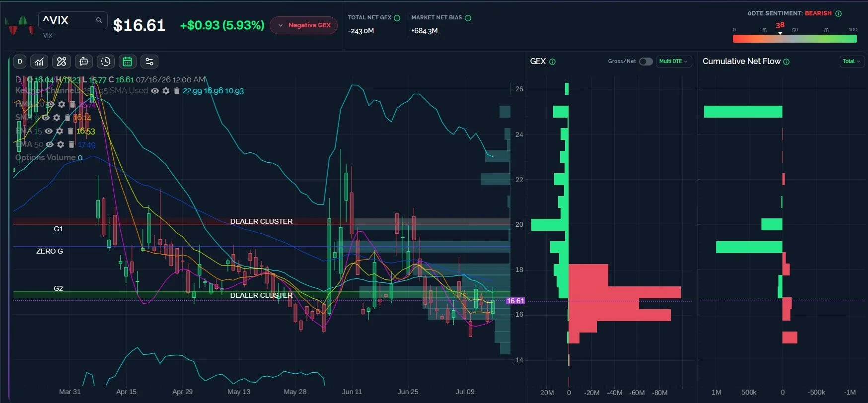Open EMA 50 settings gear
Image resolution: width=868 pixels, height=403 pixels.
point(61,144)
